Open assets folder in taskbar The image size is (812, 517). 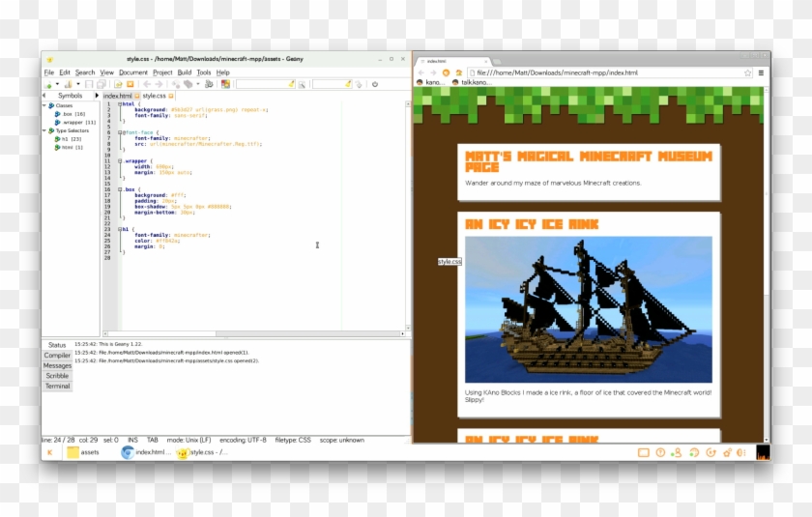coord(83,452)
